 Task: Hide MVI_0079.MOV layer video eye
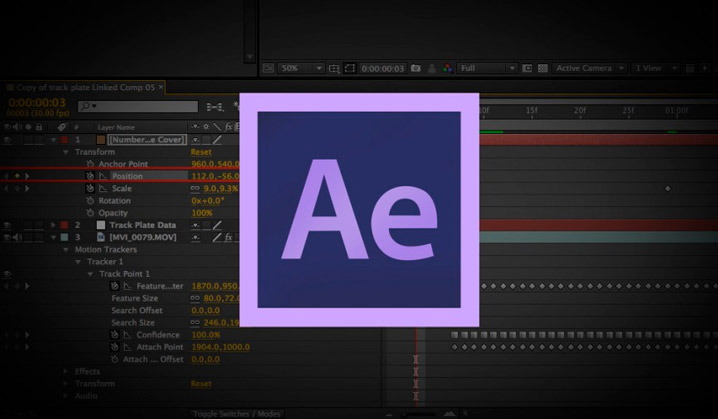click(x=7, y=237)
